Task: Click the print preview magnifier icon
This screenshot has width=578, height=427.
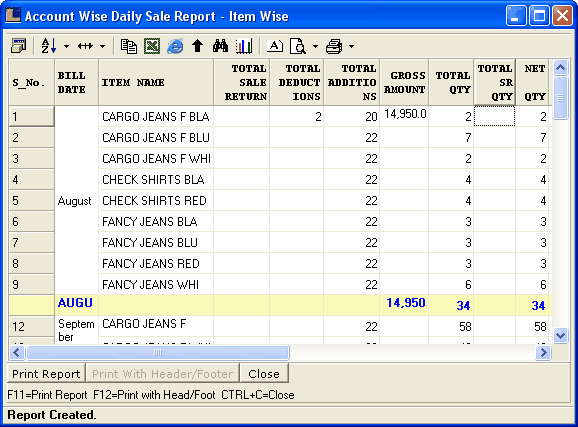Action: (298, 46)
